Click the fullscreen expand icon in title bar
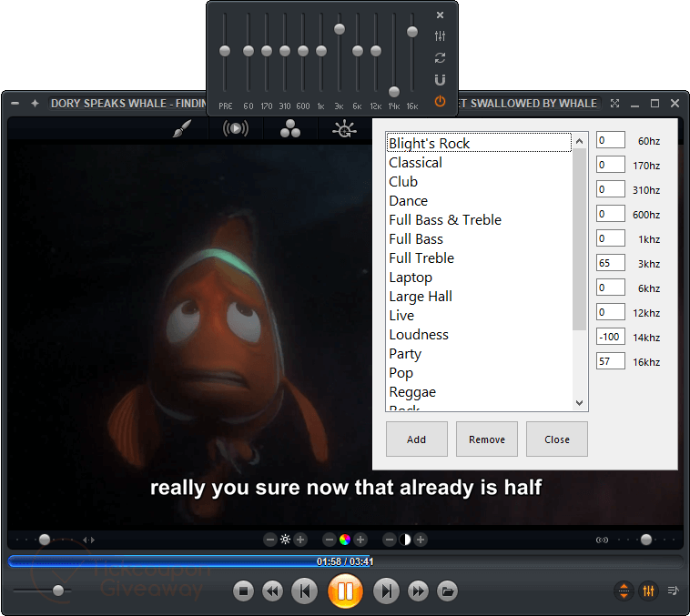This screenshot has height=616, width=690. (614, 104)
